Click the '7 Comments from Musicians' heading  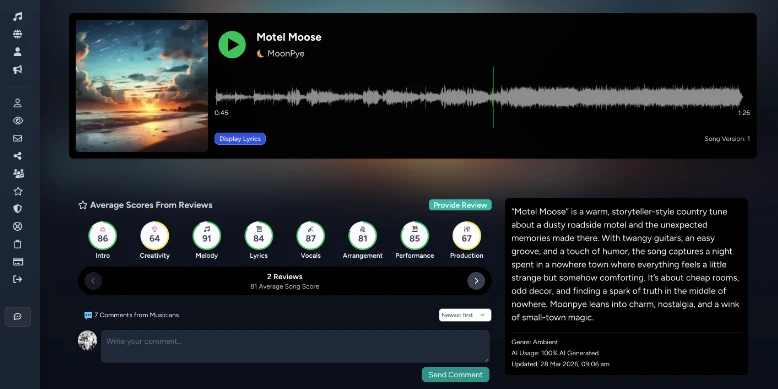point(136,315)
